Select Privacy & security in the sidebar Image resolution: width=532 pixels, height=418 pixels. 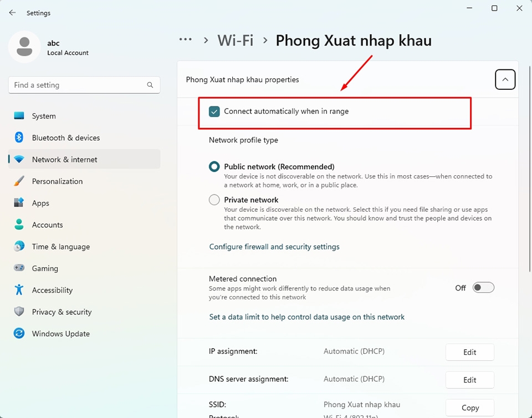[62, 312]
